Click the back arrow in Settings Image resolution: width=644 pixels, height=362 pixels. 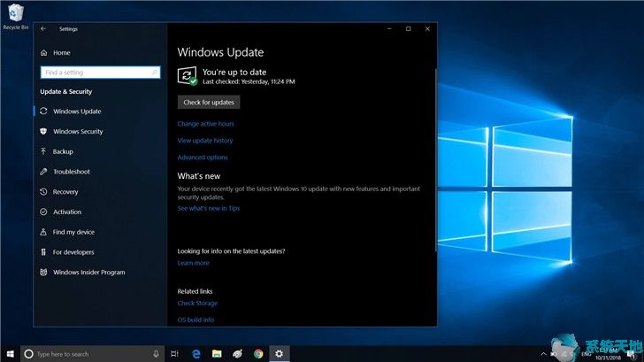[x=43, y=28]
